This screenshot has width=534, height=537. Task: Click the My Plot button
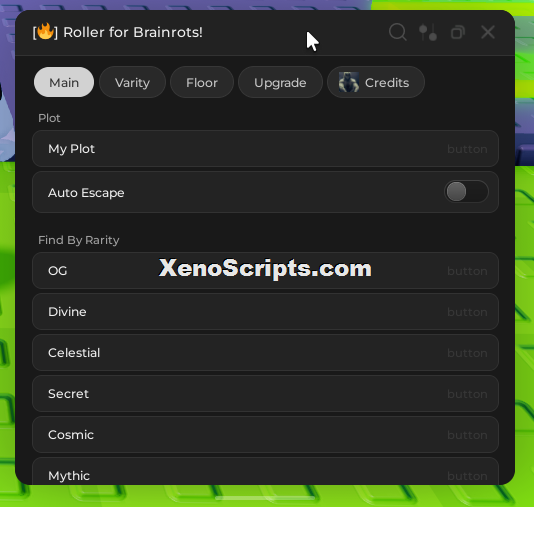[265, 149]
